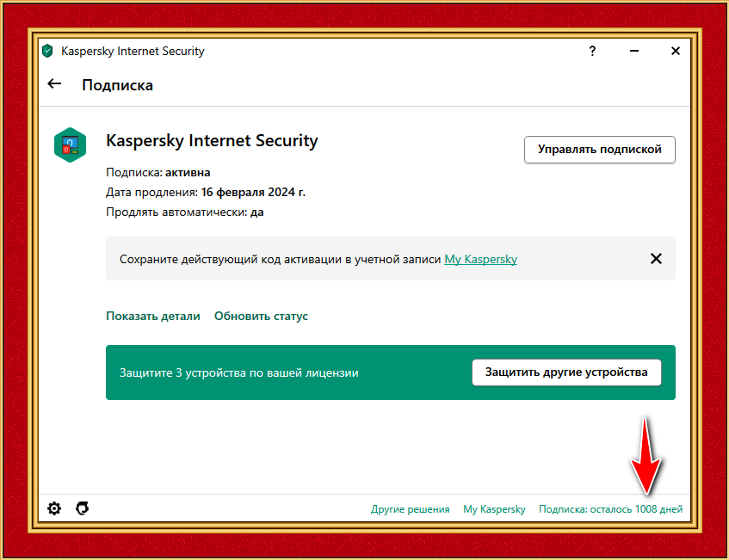Open settings with the gear icon
Viewport: 729px width, 560px height.
(x=54, y=508)
